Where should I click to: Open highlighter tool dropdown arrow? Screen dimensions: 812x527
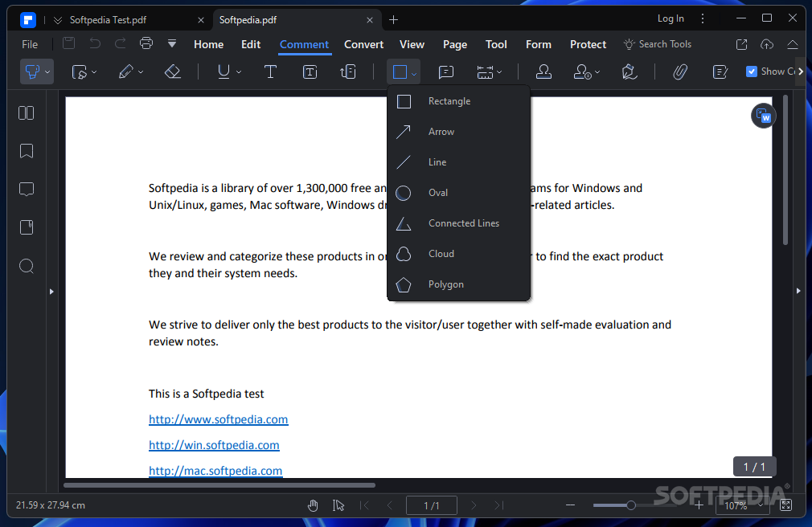(x=47, y=72)
